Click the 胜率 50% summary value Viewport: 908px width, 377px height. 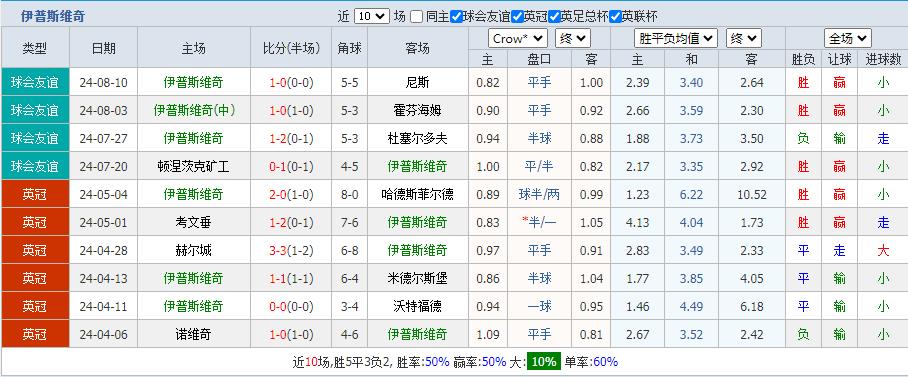tap(437, 362)
